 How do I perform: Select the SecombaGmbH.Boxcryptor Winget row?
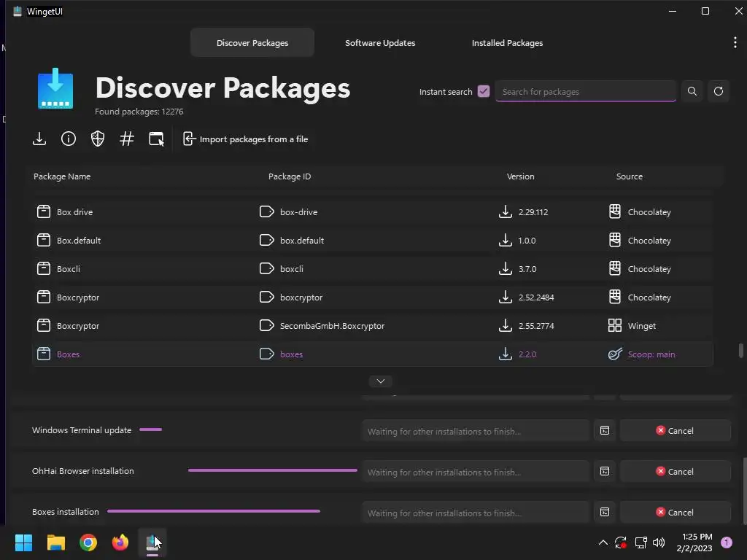coord(373,326)
